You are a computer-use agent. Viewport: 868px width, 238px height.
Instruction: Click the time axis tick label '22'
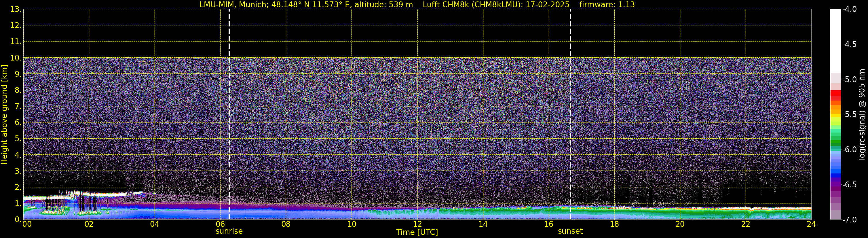point(746,224)
